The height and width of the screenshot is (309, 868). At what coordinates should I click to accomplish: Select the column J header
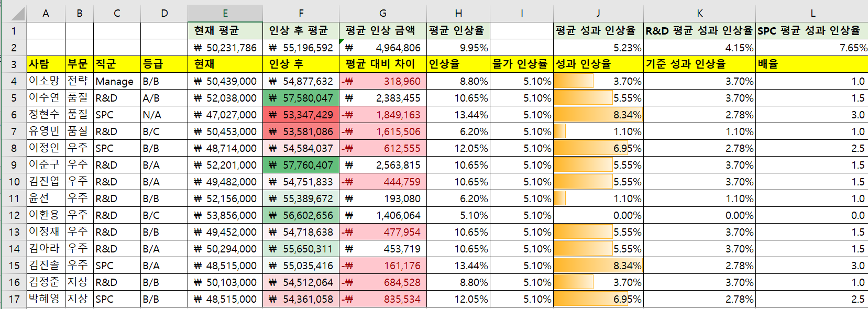point(598,13)
